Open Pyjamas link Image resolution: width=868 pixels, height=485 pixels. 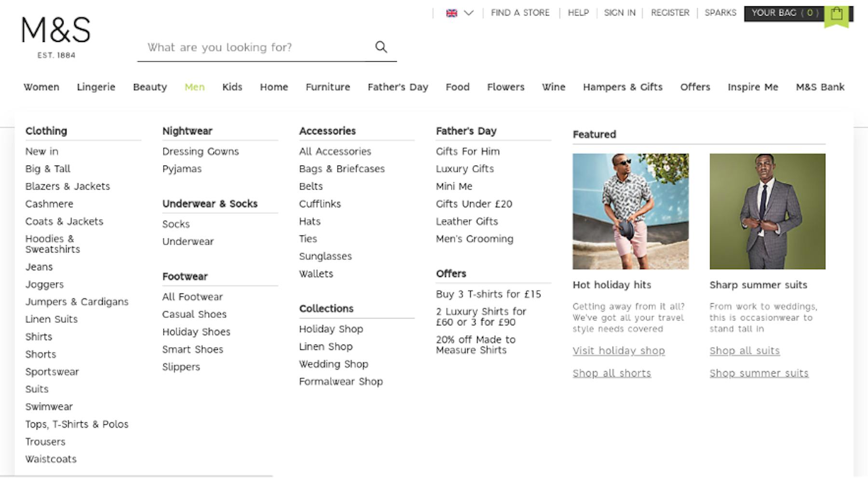pyautogui.click(x=182, y=169)
